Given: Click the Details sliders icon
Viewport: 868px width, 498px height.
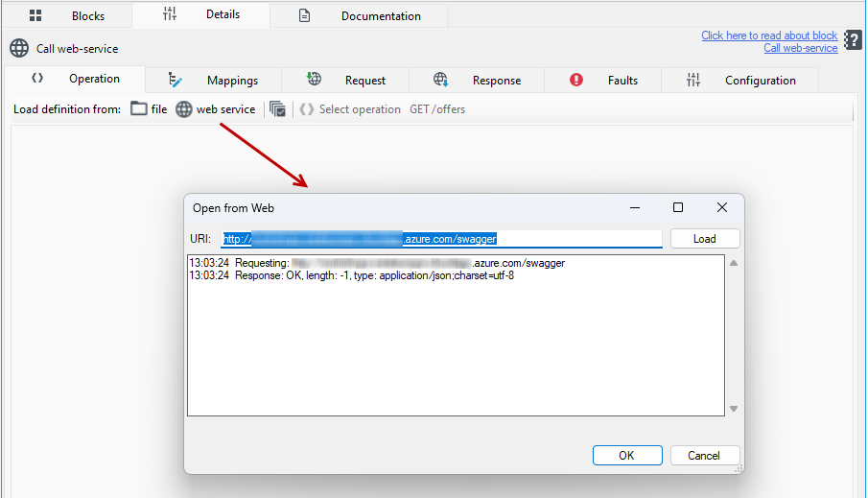Looking at the screenshot, I should point(170,13).
